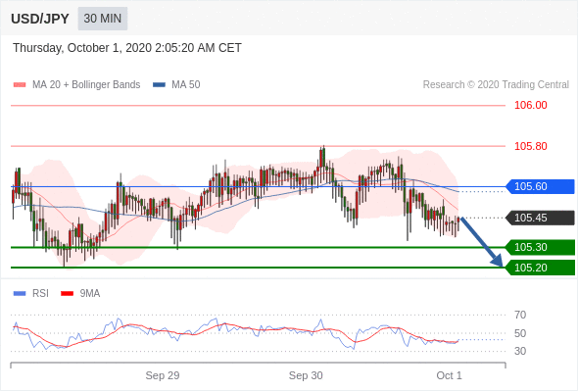578x392 pixels.
Task: Click the Oct 1 date axis label
Action: pos(449,375)
